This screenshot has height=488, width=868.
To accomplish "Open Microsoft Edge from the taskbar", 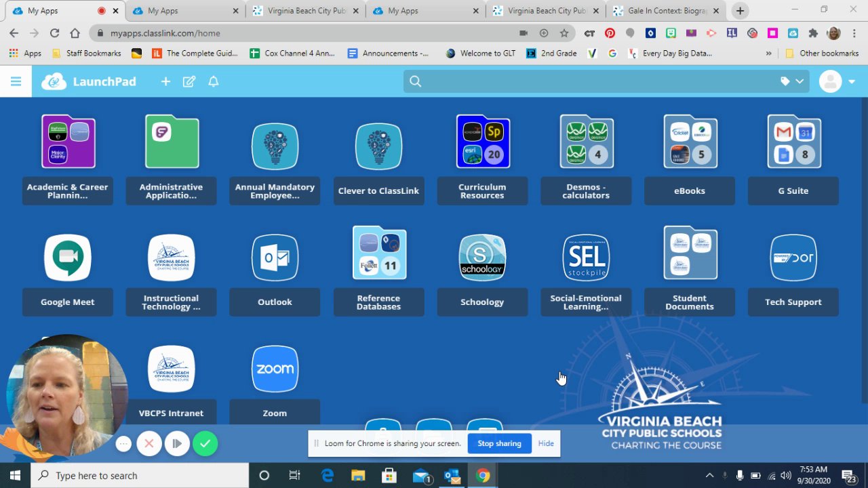I will point(327,475).
